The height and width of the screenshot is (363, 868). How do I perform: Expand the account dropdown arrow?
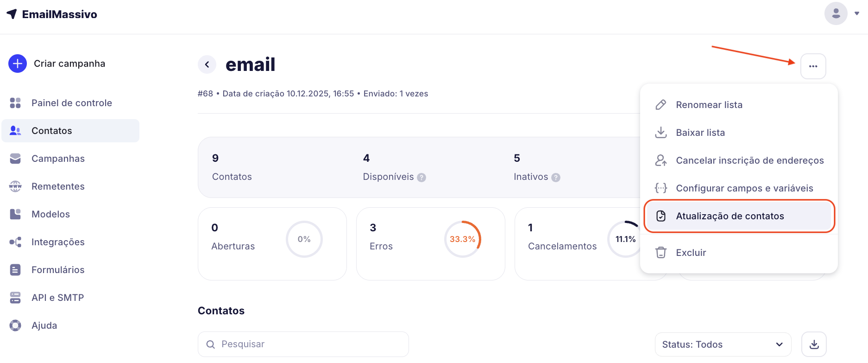pyautogui.click(x=857, y=13)
